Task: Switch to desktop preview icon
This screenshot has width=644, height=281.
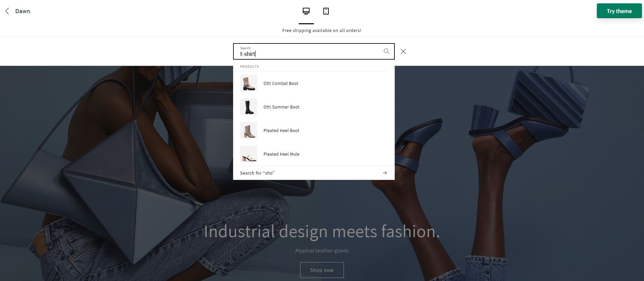Action: (306, 11)
